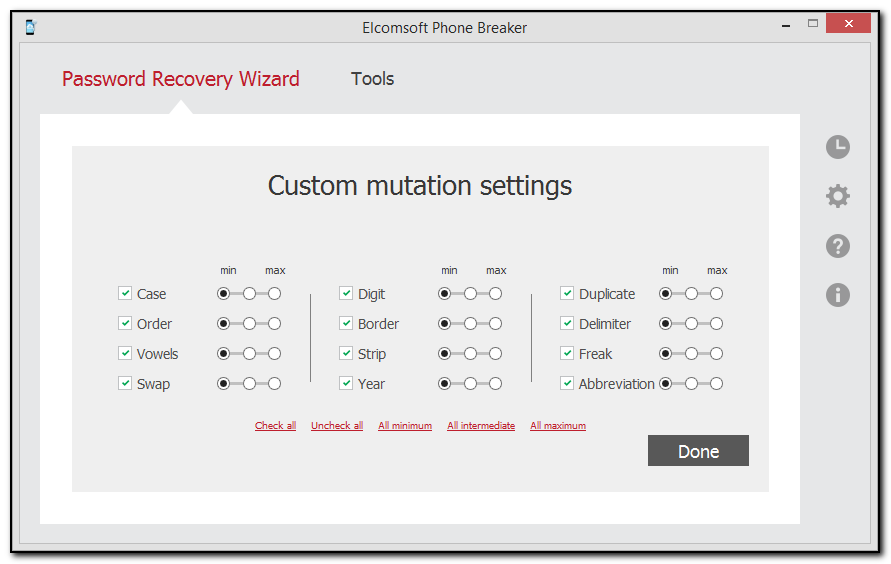Switch to the Tools tab
891x564 pixels.
[x=372, y=79]
